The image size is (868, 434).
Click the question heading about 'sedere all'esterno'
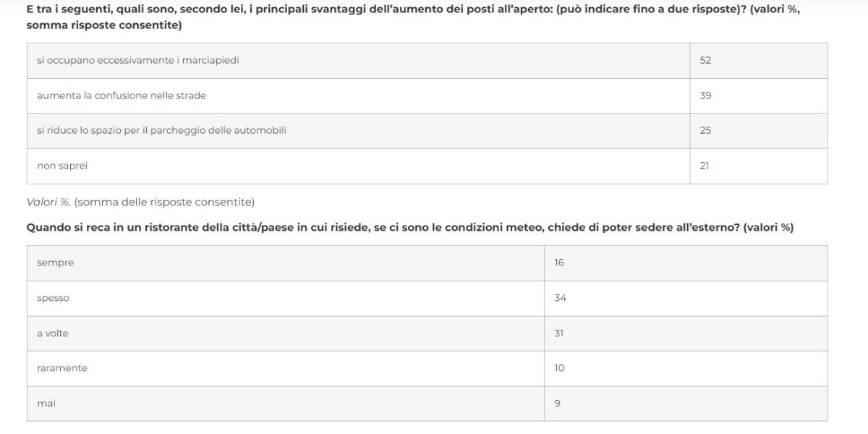pyautogui.click(x=409, y=227)
